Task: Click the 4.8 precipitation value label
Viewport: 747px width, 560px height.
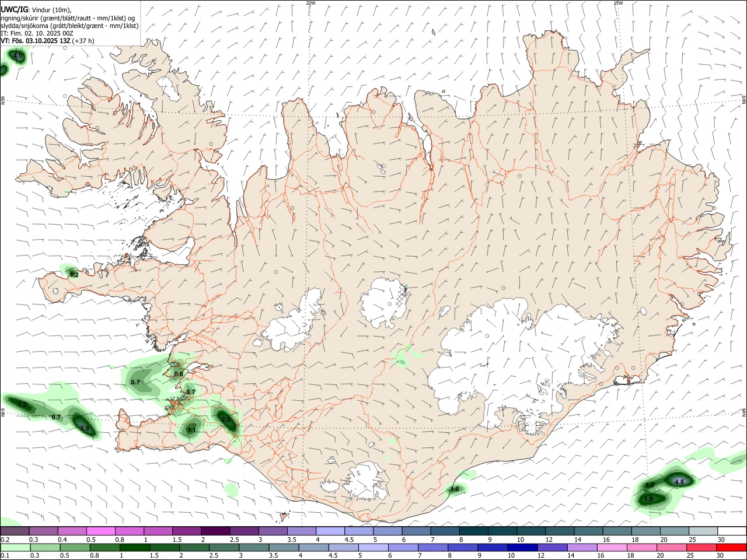Action: [x=679, y=482]
